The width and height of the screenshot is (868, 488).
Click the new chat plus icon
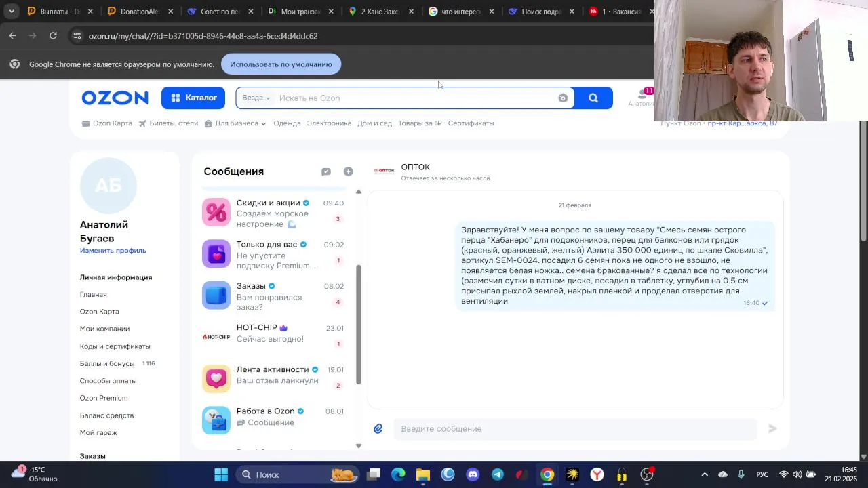pos(348,171)
